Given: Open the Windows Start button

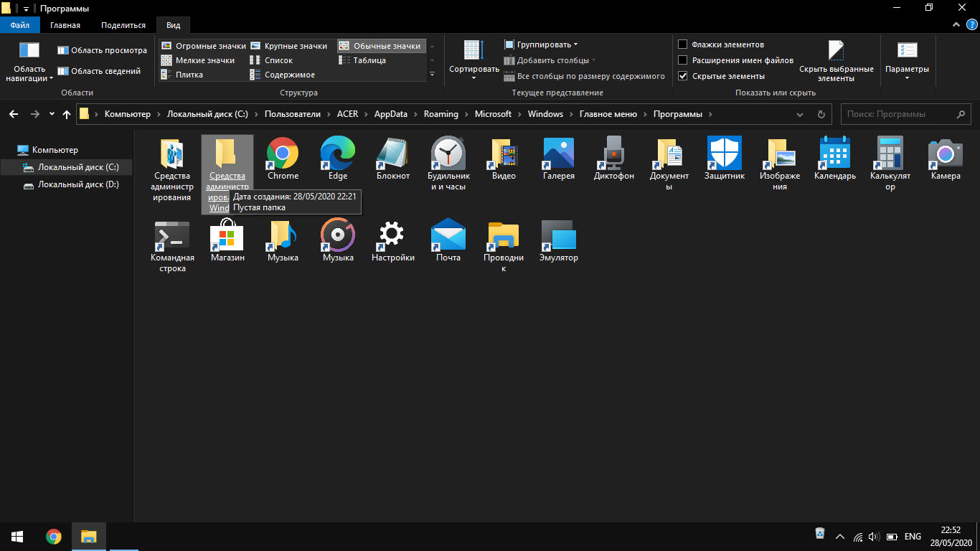Looking at the screenshot, I should coord(17,537).
